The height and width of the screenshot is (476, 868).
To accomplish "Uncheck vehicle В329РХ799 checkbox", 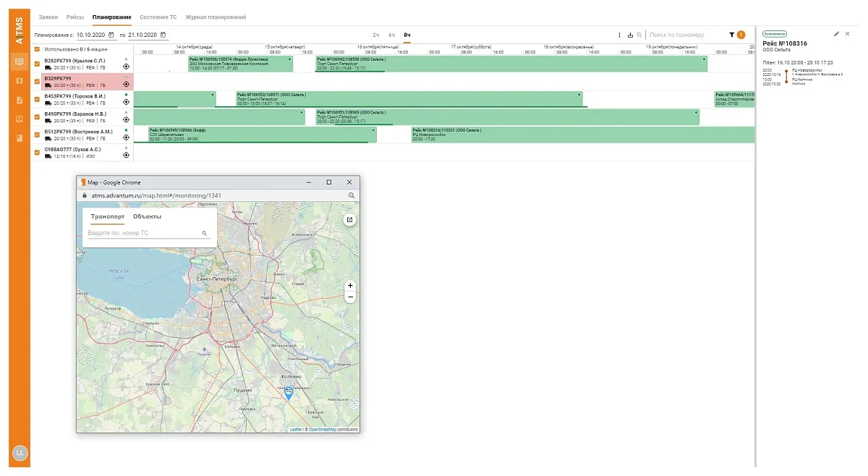I will coord(37,81).
